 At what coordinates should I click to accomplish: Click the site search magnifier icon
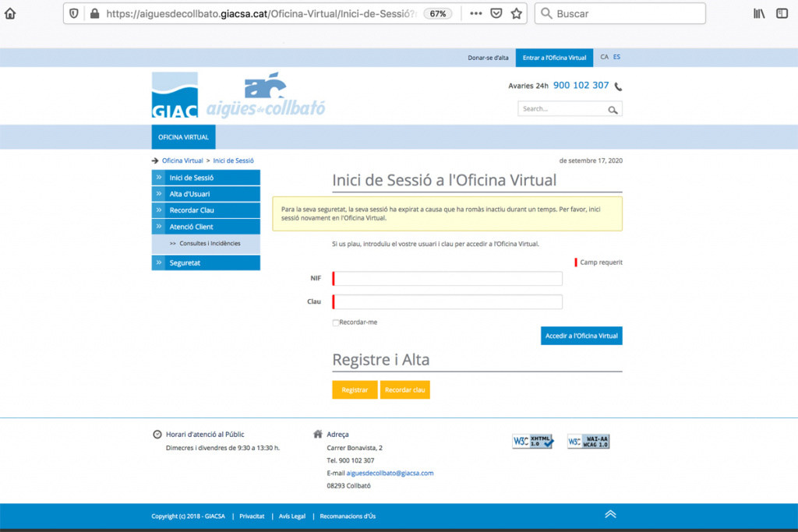(613, 109)
